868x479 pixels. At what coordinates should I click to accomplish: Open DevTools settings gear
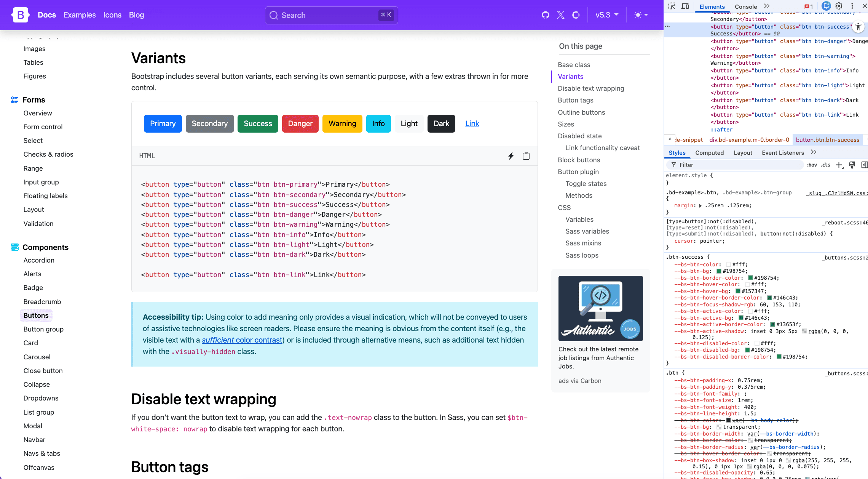pyautogui.click(x=839, y=6)
